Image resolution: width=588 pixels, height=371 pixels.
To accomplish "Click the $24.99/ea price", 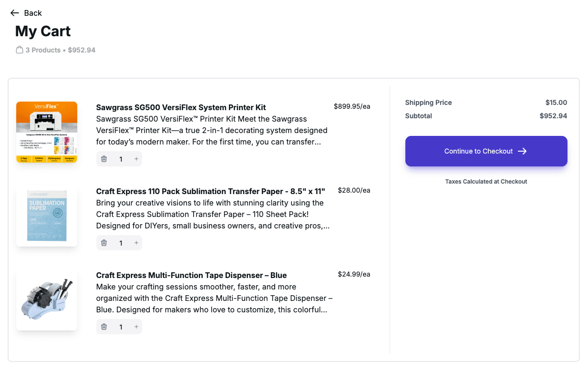I will [354, 274].
